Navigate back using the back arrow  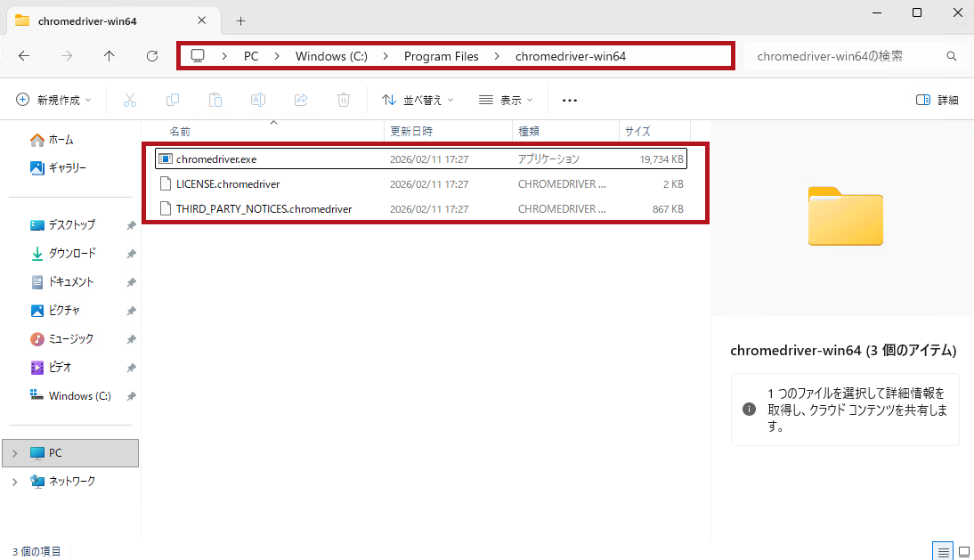pyautogui.click(x=24, y=55)
